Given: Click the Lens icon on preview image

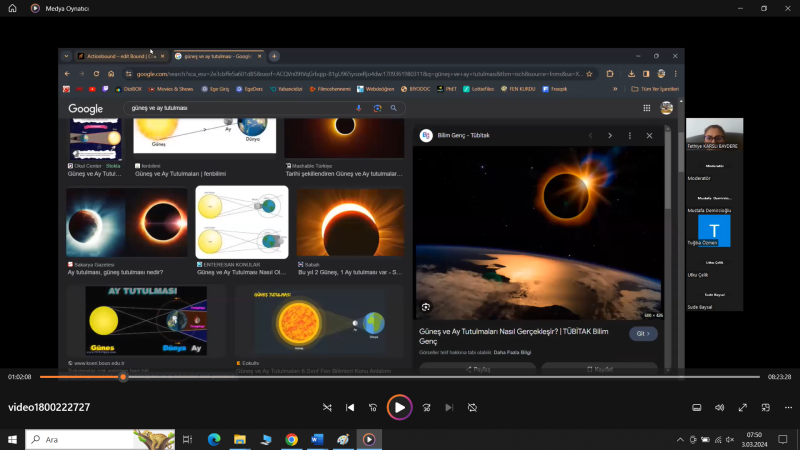Looking at the screenshot, I should (x=426, y=307).
